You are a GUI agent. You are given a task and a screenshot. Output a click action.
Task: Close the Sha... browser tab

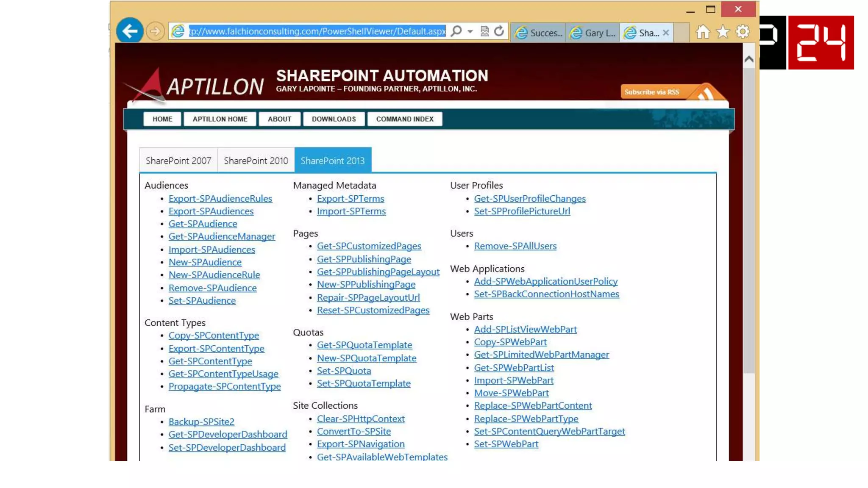666,33
